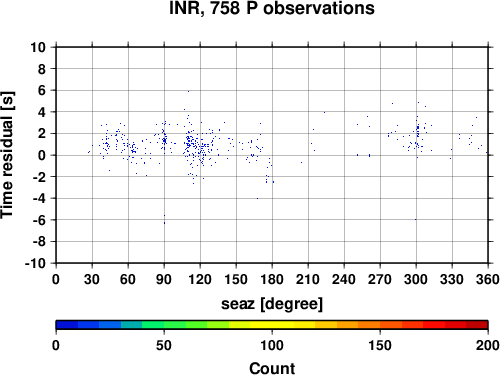
Task: Click the 180 tick label on x-axis
Action: click(x=272, y=279)
